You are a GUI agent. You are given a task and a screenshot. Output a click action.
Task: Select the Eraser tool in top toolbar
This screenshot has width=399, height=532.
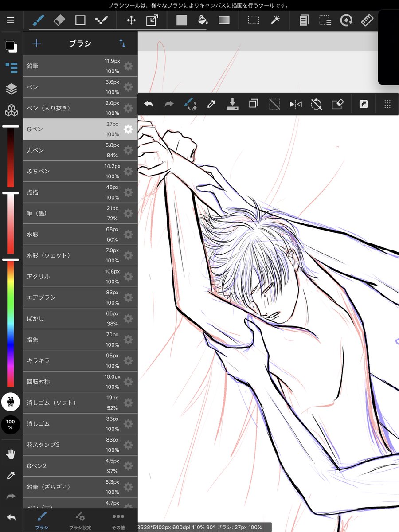click(x=59, y=20)
